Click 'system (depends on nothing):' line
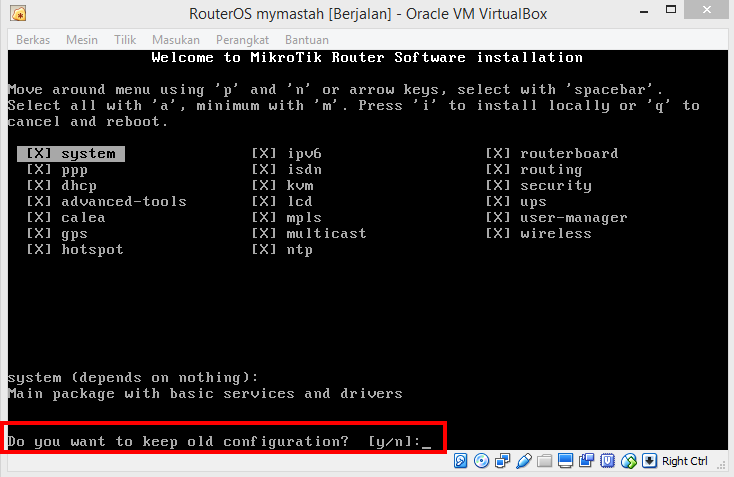734x477 pixels. [133, 377]
